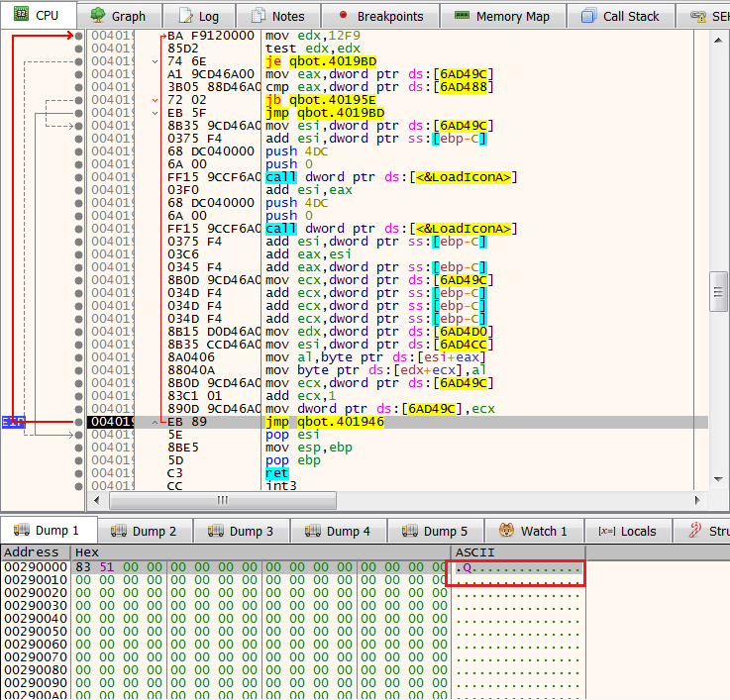Click the Dump 4 memory icon
The height and width of the screenshot is (700, 730).
312,530
